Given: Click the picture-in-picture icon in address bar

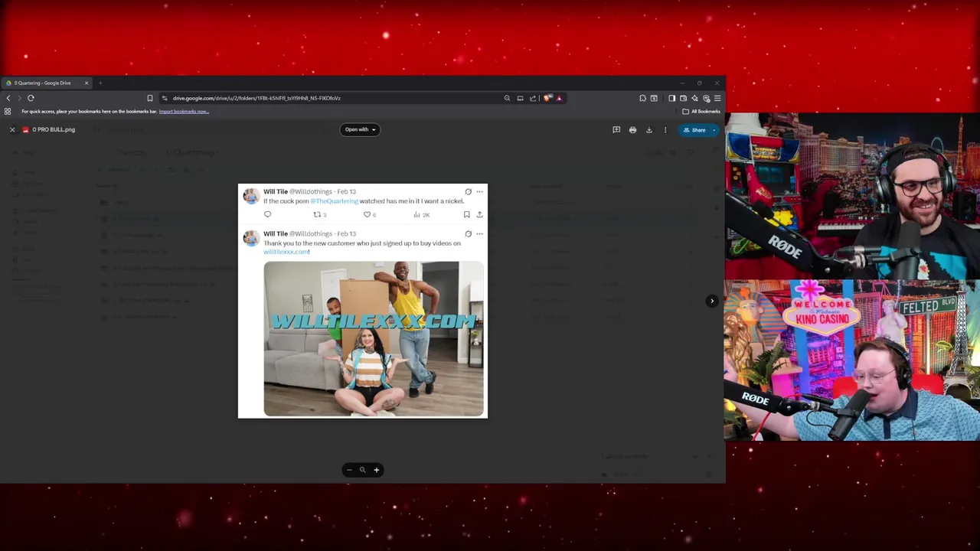Looking at the screenshot, I should pyautogui.click(x=520, y=98).
